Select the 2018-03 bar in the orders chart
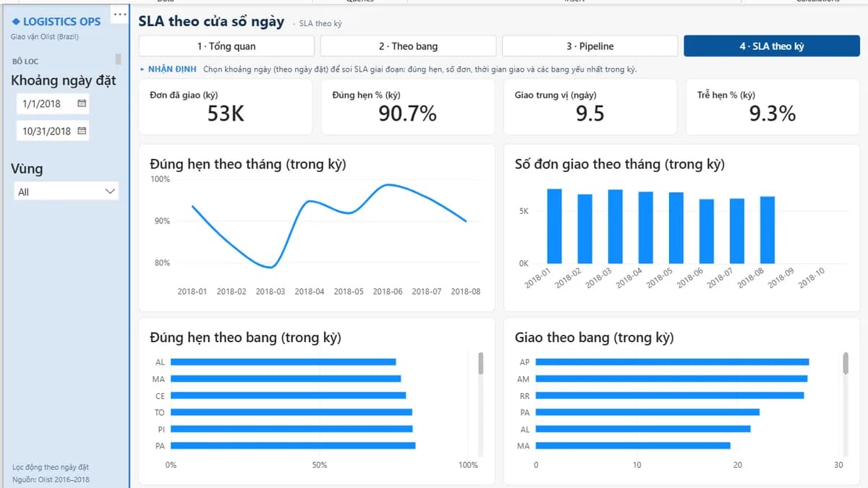This screenshot has width=868, height=488. [x=616, y=226]
